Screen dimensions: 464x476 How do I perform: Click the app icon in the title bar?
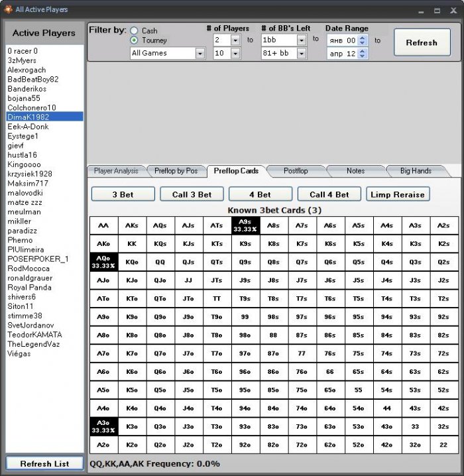pos(8,9)
